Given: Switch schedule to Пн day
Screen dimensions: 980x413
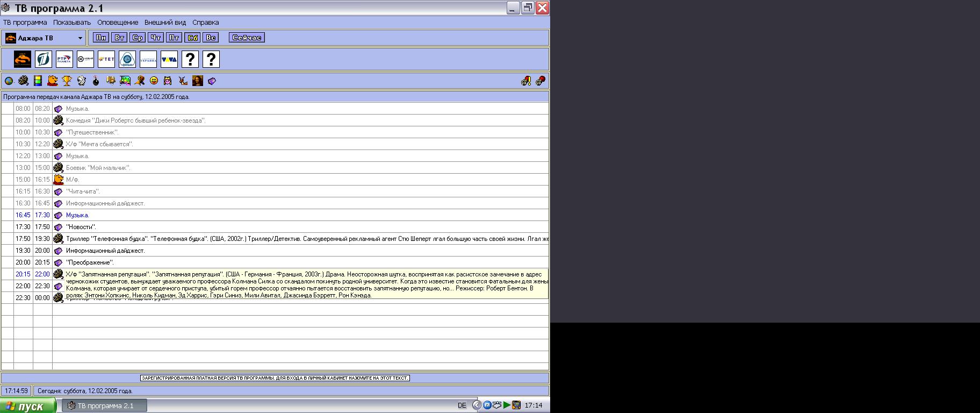Looking at the screenshot, I should tap(100, 38).
